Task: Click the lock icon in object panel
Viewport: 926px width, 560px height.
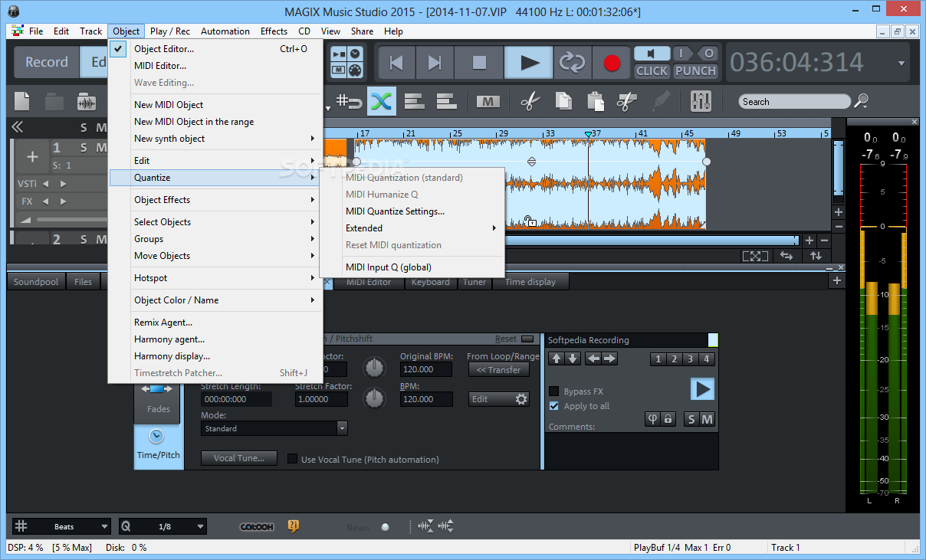Action: pyautogui.click(x=668, y=419)
